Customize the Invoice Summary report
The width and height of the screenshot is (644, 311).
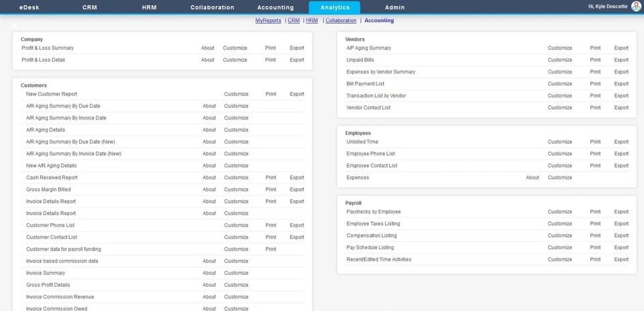(236, 273)
